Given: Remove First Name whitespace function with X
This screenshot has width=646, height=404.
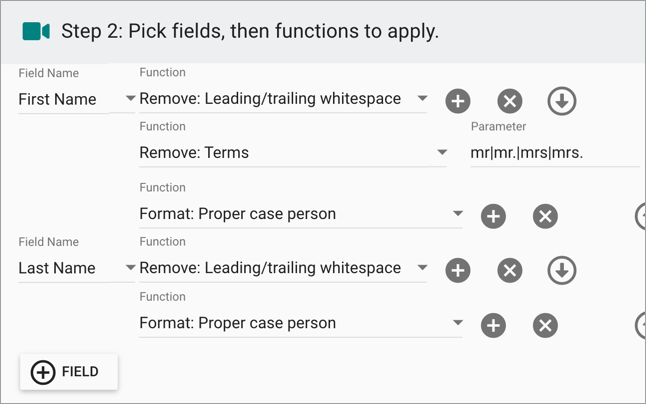Looking at the screenshot, I should point(510,101).
